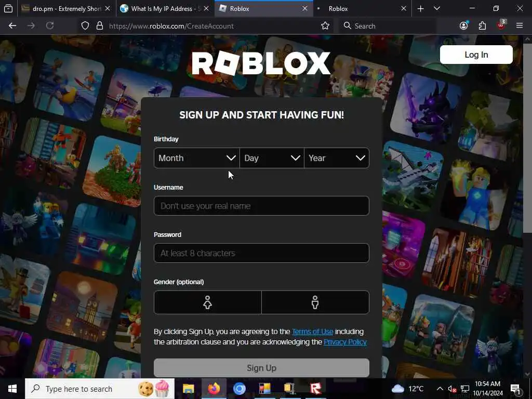Open the notification center icon
The width and height of the screenshot is (532, 399).
click(x=516, y=389)
